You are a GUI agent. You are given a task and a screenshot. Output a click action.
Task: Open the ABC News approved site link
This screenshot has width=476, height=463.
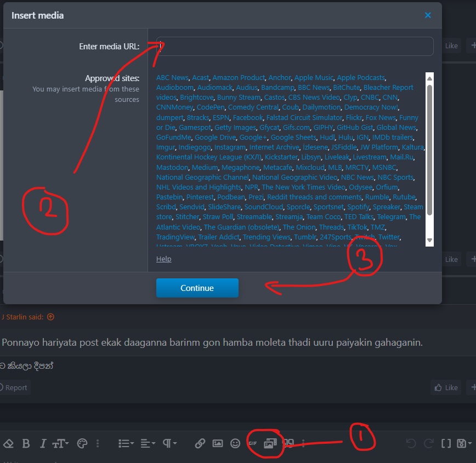click(172, 78)
